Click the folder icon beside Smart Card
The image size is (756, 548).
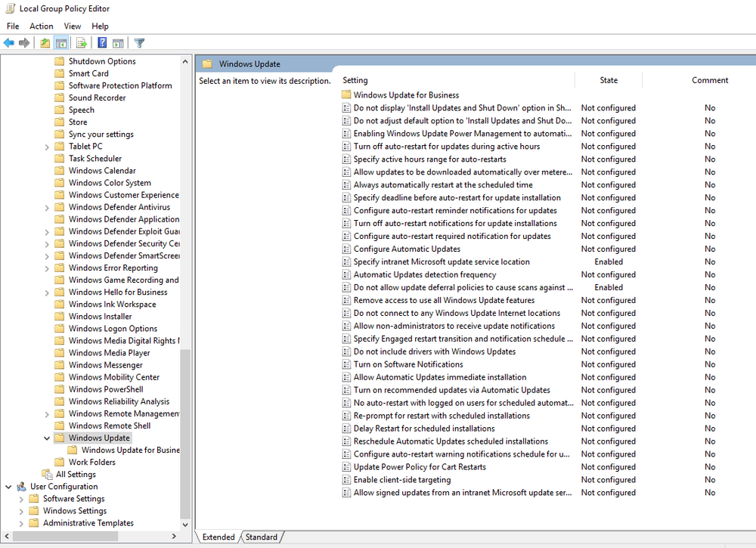pyautogui.click(x=59, y=73)
